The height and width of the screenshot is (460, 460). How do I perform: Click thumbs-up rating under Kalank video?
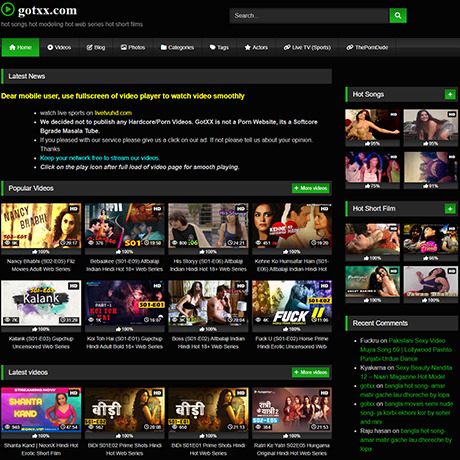point(41,329)
